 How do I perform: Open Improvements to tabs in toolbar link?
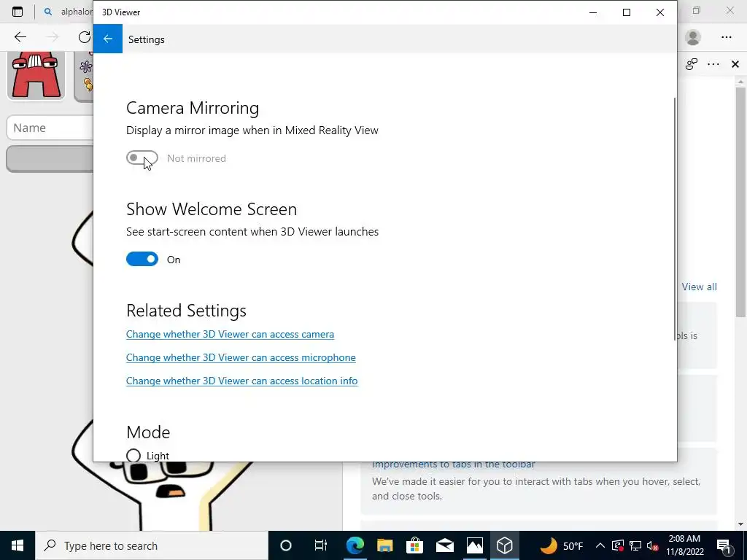click(x=453, y=464)
